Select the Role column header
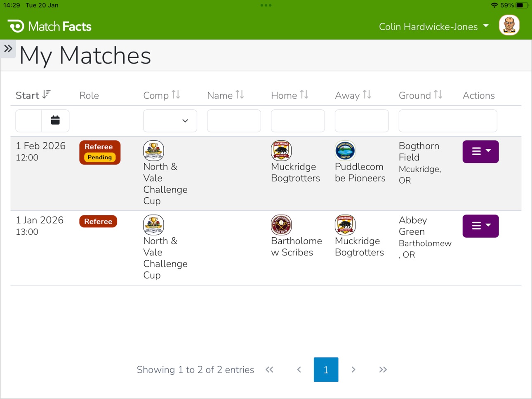The image size is (532, 399). (89, 96)
